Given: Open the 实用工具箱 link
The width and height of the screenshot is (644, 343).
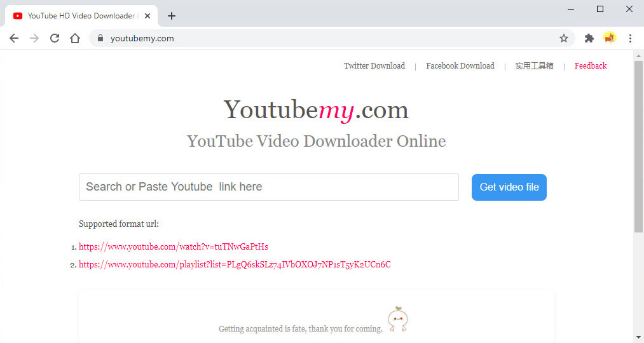Looking at the screenshot, I should tap(534, 65).
